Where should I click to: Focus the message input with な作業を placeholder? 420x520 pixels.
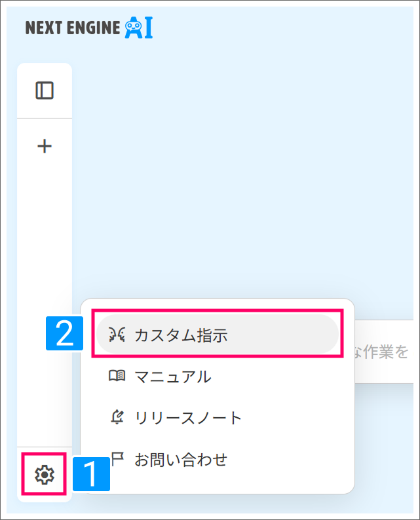[x=383, y=352]
